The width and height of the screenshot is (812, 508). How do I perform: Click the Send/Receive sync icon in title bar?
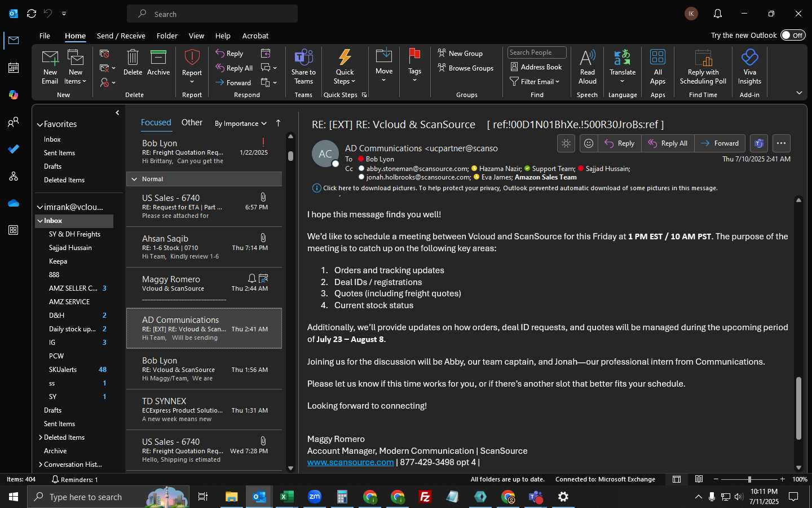point(32,14)
